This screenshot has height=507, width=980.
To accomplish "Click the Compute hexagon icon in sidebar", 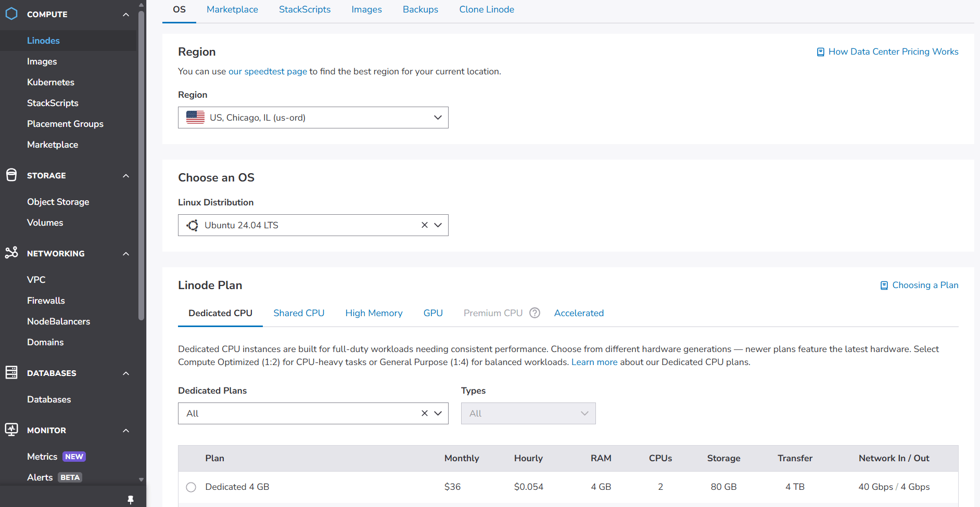I will point(11,14).
